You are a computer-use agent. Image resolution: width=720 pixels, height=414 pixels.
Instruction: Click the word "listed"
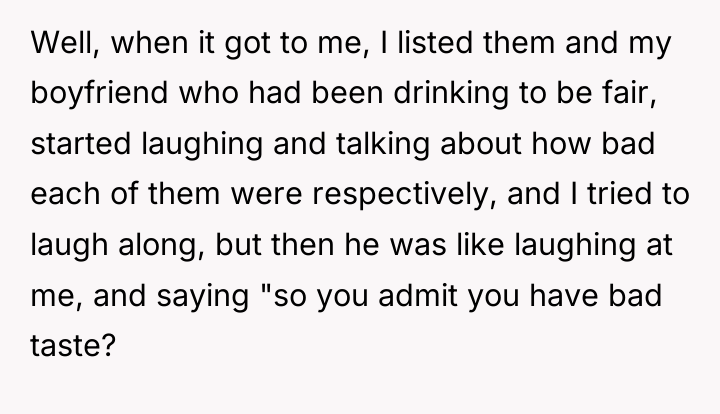pyautogui.click(x=435, y=43)
